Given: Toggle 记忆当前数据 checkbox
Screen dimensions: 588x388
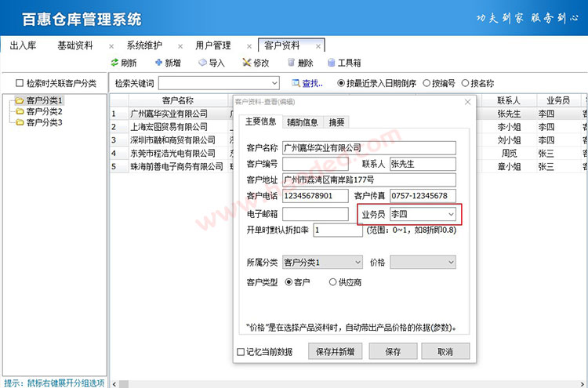Looking at the screenshot, I should (241, 352).
